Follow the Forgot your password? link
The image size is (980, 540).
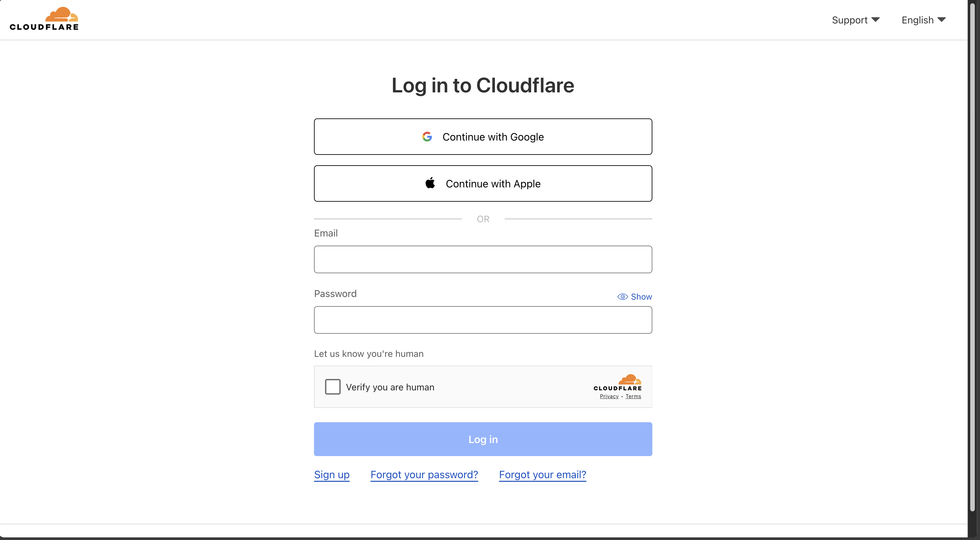[424, 475]
